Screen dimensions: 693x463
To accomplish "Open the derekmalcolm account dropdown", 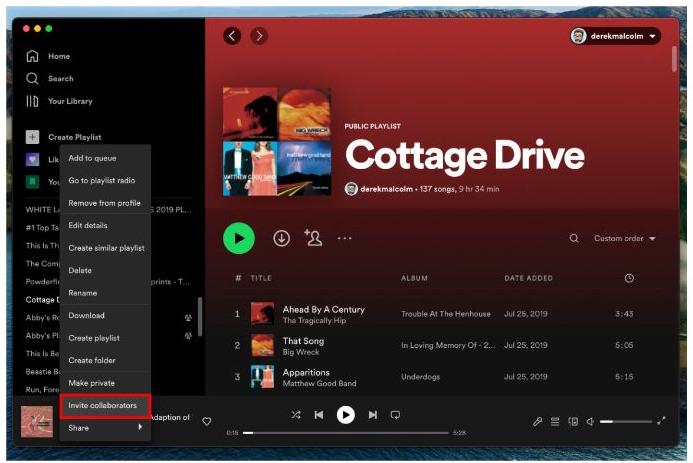I will coord(615,36).
